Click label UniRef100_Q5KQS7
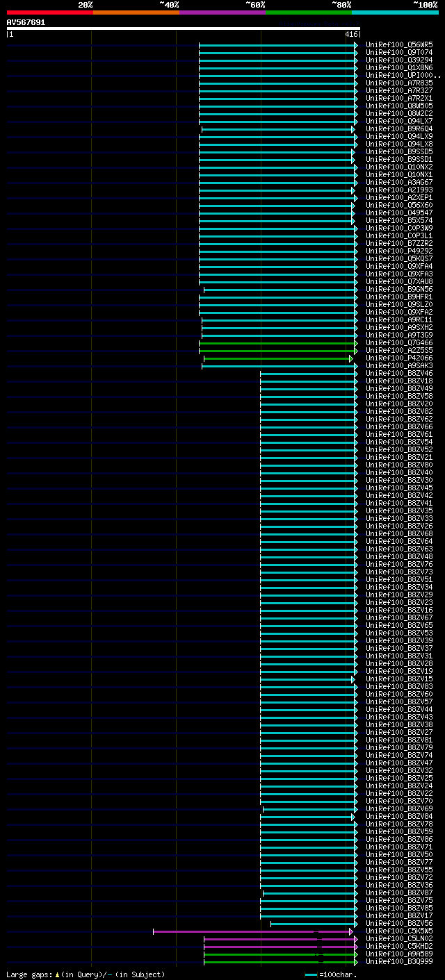Screen dimensions: 445x980 coord(399,258)
